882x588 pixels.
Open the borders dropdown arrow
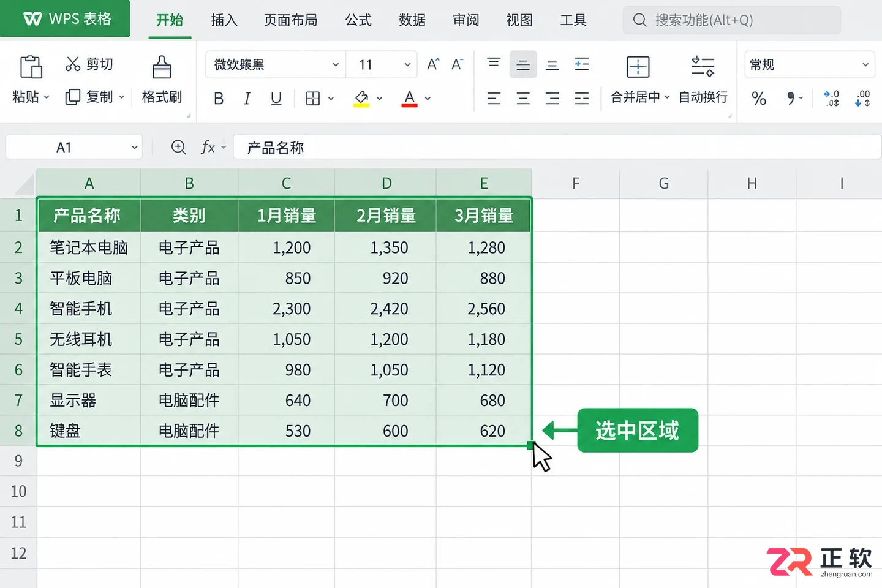click(x=331, y=99)
